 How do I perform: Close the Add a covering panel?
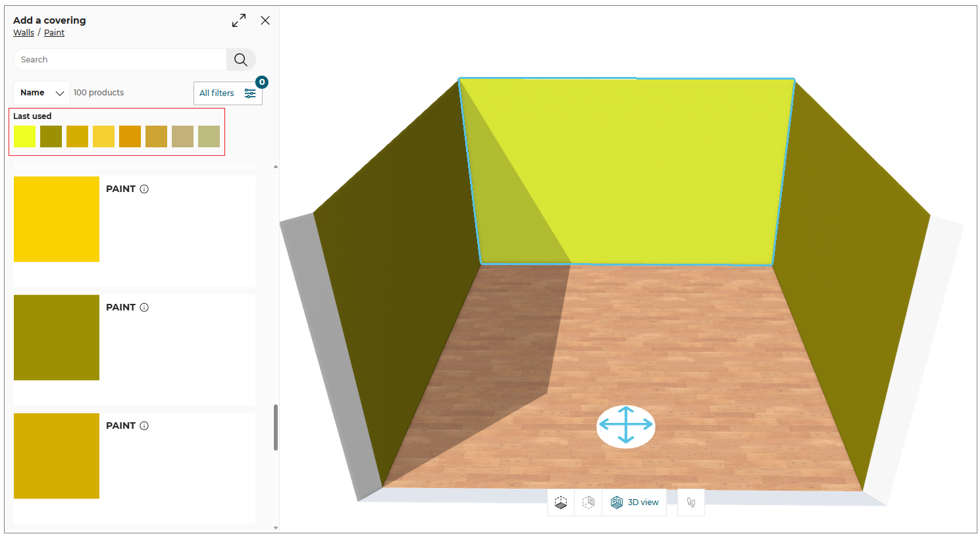pos(265,20)
